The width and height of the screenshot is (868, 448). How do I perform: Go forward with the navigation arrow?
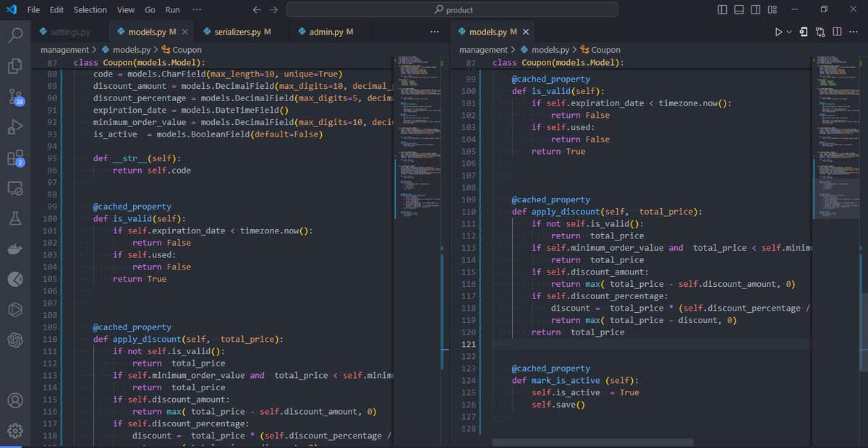pyautogui.click(x=273, y=10)
